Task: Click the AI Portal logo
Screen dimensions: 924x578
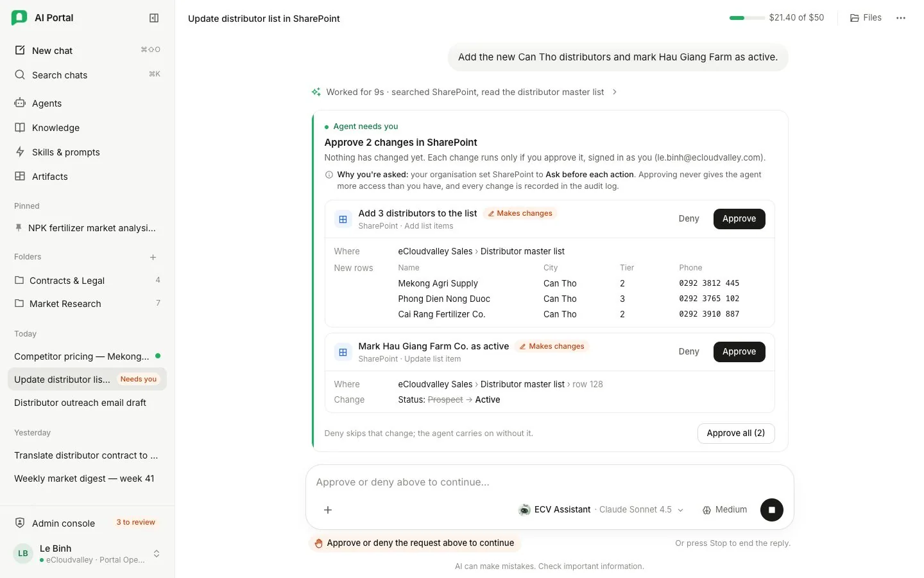Action: pos(19,18)
